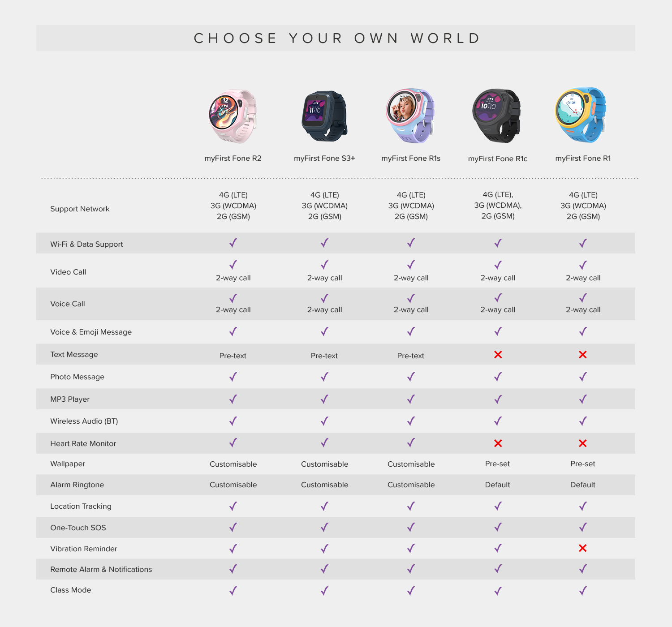Click the red X for R1 Vibration Reminder

point(582,548)
